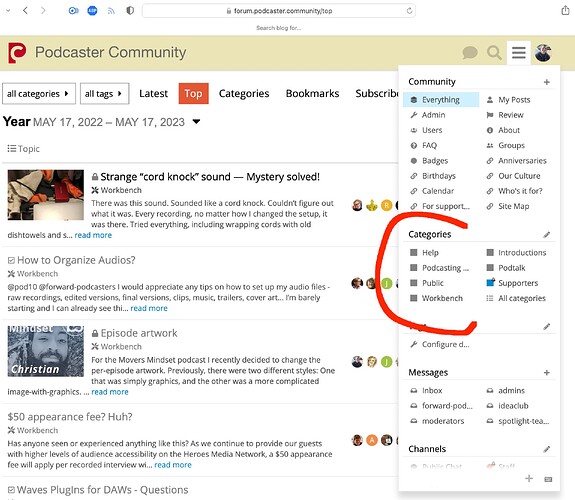Image resolution: width=575 pixels, height=500 pixels.
Task: Open the Episode artwork Christian thumbnail
Action: coord(45,351)
